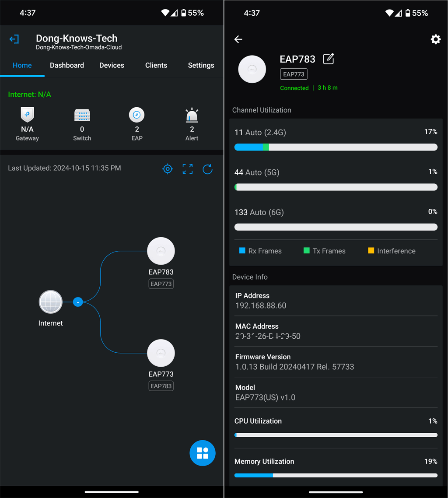
Task: Edit the EAP783 device name
Action: point(328,59)
